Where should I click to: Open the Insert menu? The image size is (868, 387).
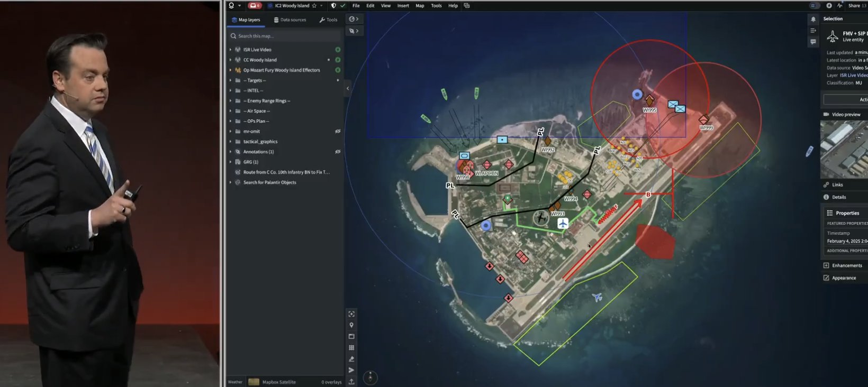click(403, 6)
